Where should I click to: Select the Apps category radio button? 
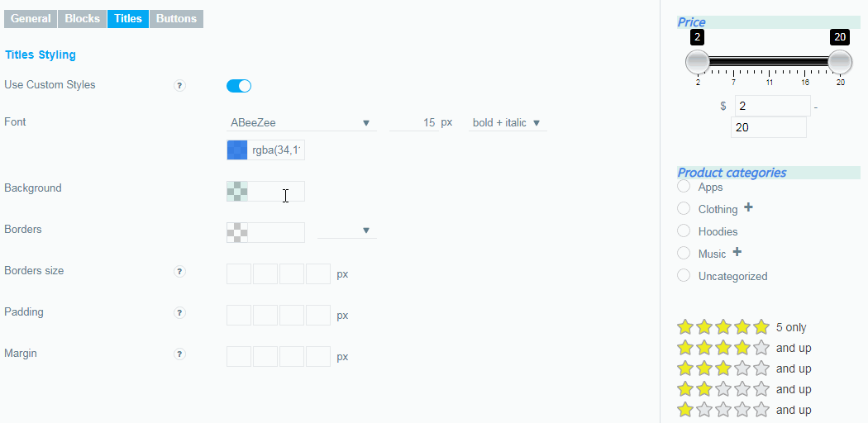(x=684, y=187)
